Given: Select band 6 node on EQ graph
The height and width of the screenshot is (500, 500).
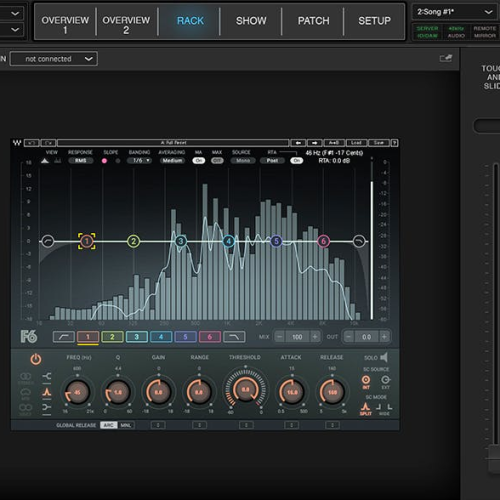Looking at the screenshot, I should 323,241.
